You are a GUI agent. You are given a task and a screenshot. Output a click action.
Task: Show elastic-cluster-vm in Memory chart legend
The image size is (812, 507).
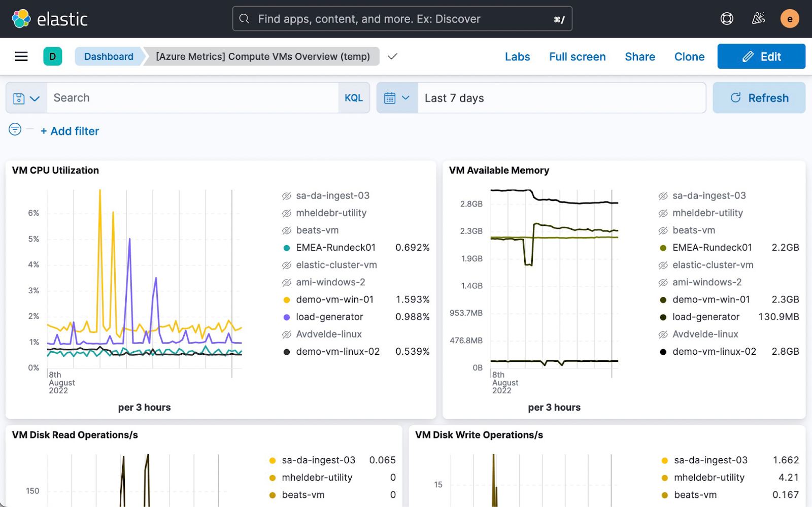[663, 265]
